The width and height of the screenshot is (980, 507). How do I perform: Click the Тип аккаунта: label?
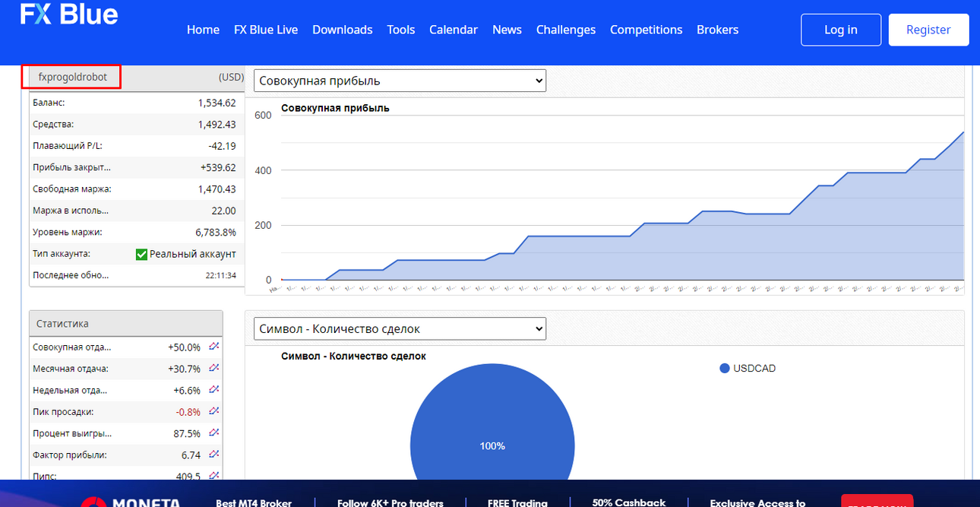click(62, 254)
